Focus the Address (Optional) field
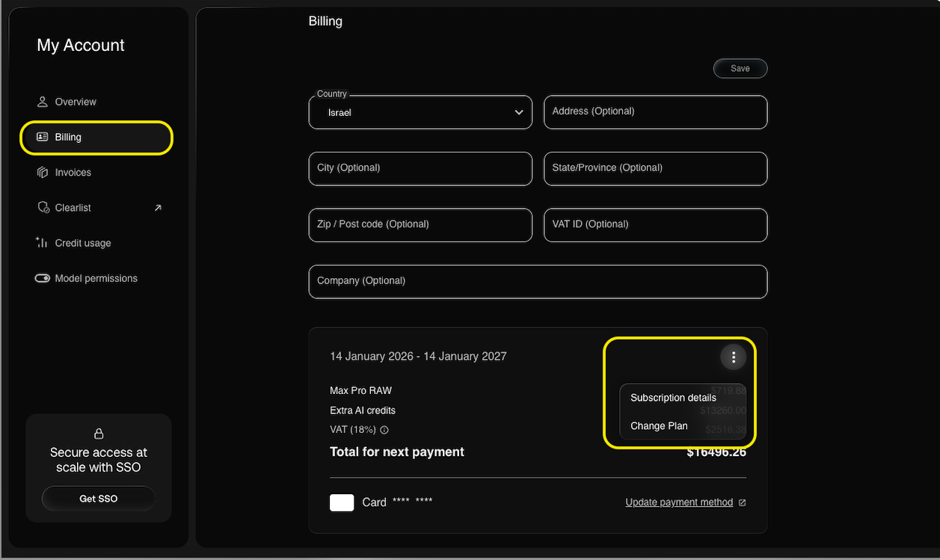Viewport: 940px width, 560px height. pyautogui.click(x=655, y=111)
